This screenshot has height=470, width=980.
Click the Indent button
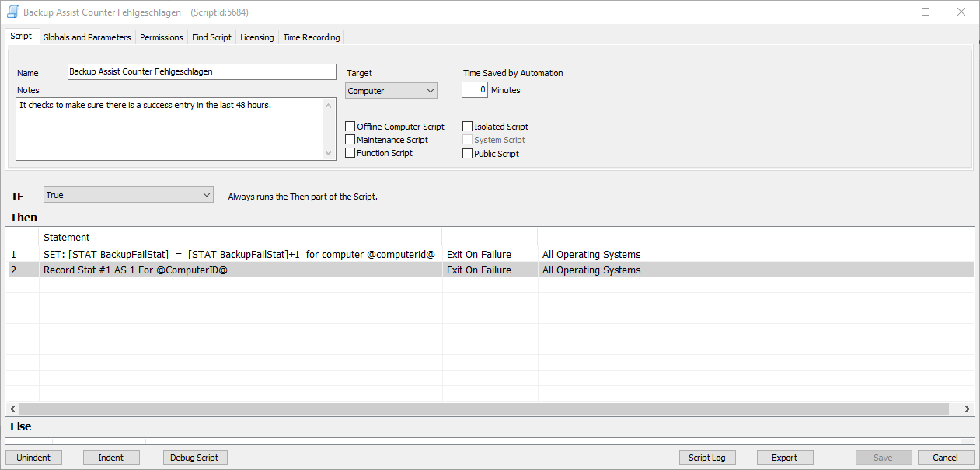coord(110,458)
